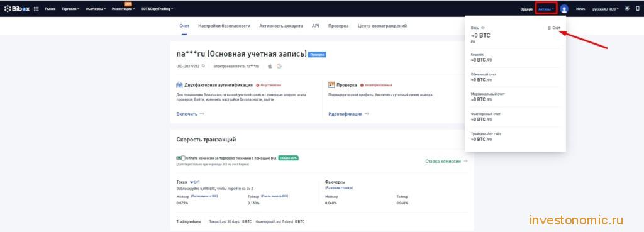Click the 0.150% taker fee value
The image size is (644, 232).
pos(254,203)
